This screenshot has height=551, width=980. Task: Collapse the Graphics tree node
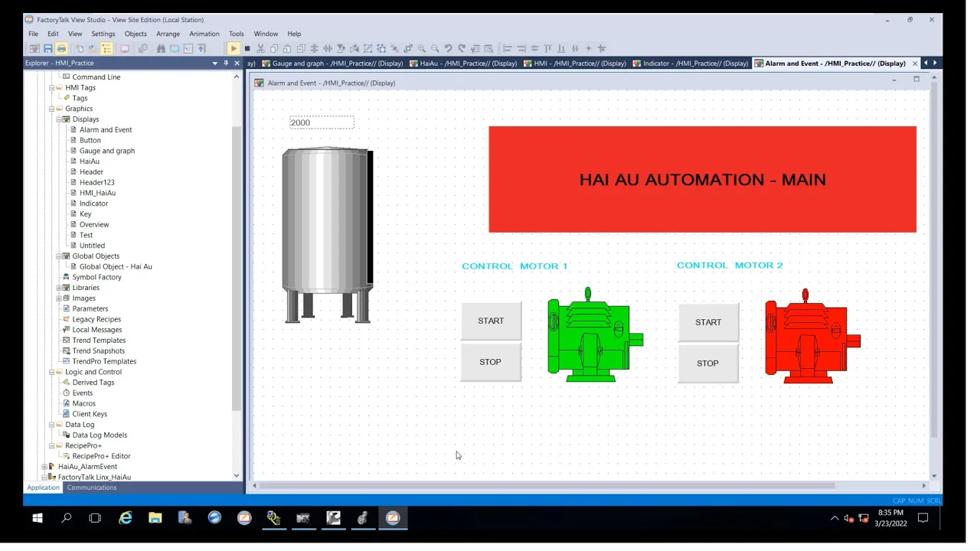coord(51,109)
